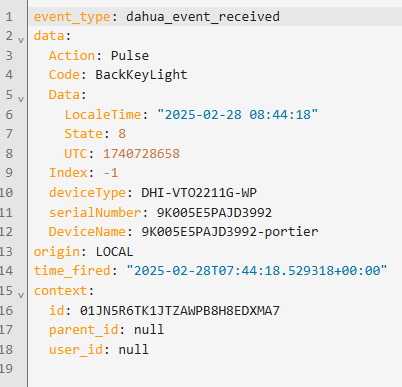Click the DeviceName value ending in portier
Image resolution: width=402 pixels, height=387 pixels.
pyautogui.click(x=230, y=232)
